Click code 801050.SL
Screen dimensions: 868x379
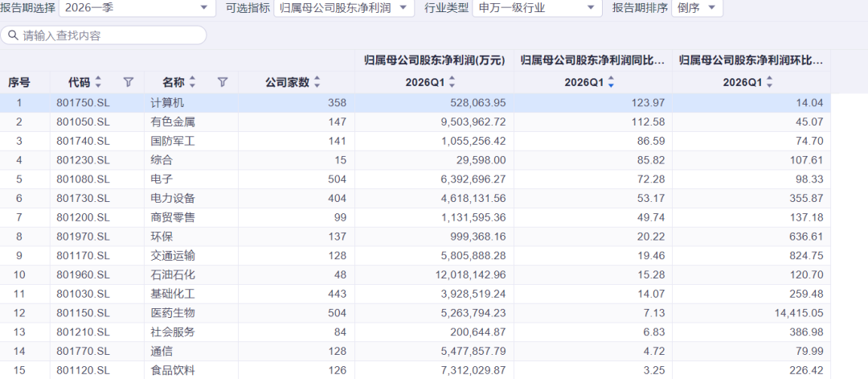(83, 122)
